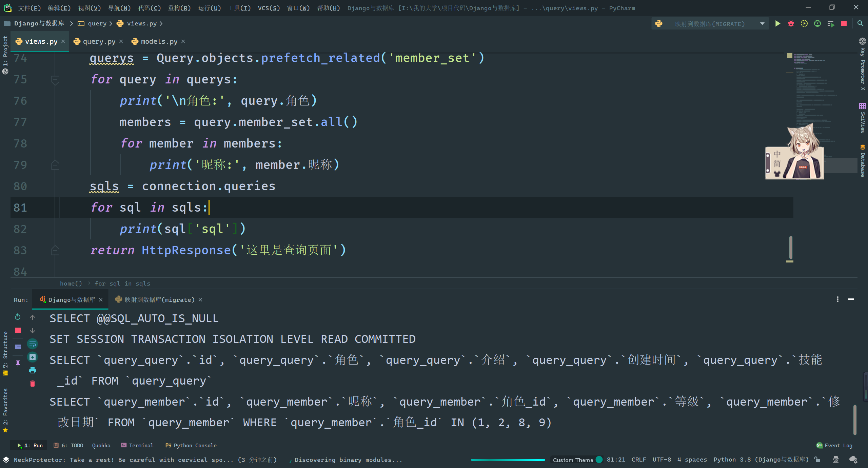868x468 pixels.
Task: Click the print output icon
Action: [33, 370]
